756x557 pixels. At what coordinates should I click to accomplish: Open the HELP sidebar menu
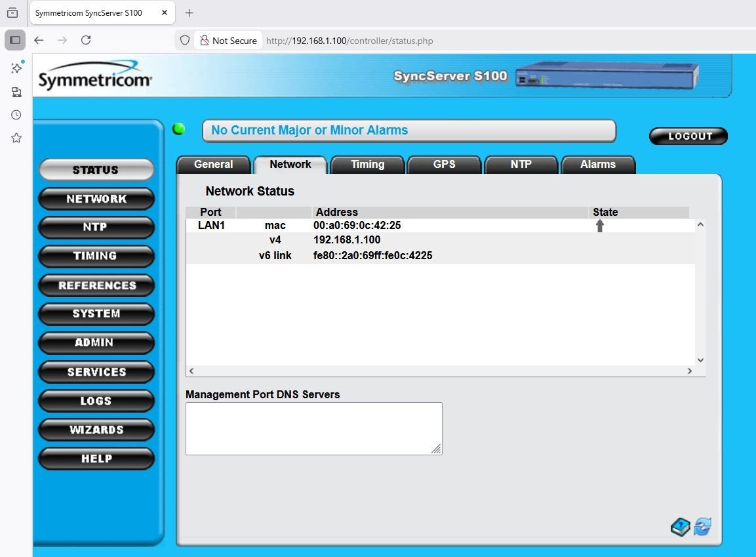point(96,459)
